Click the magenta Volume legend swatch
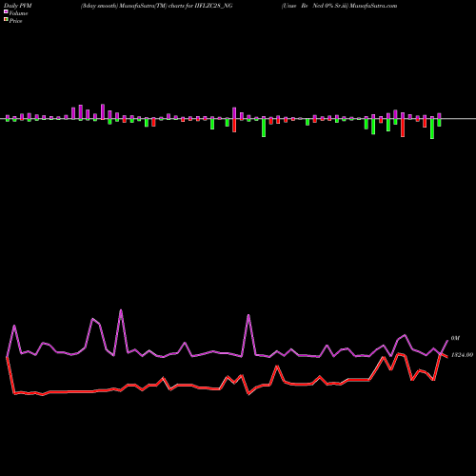476x476 pixels. 6,12
